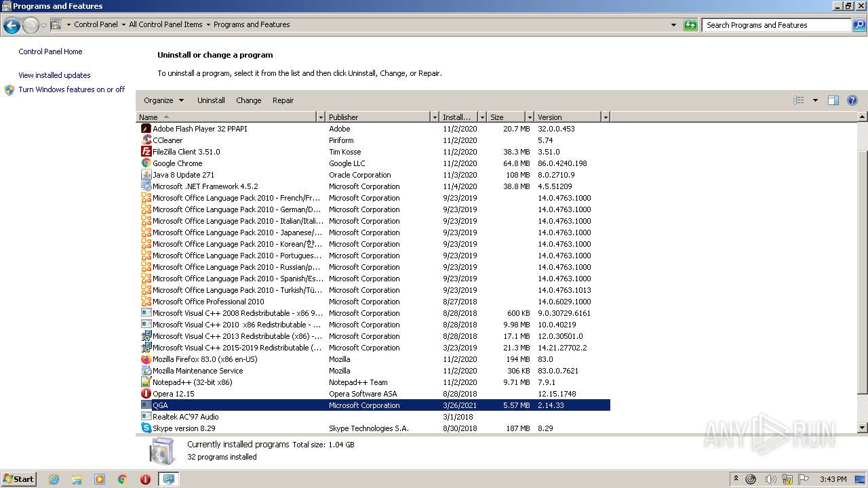Click the Search Programs and Features field
The height and width of the screenshot is (488, 868).
pyautogui.click(x=776, y=25)
